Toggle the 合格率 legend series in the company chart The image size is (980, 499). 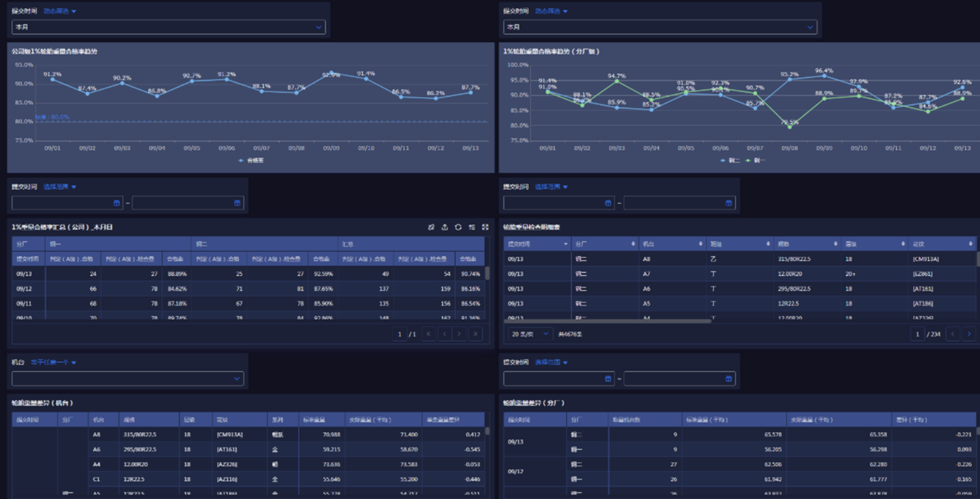pyautogui.click(x=251, y=160)
